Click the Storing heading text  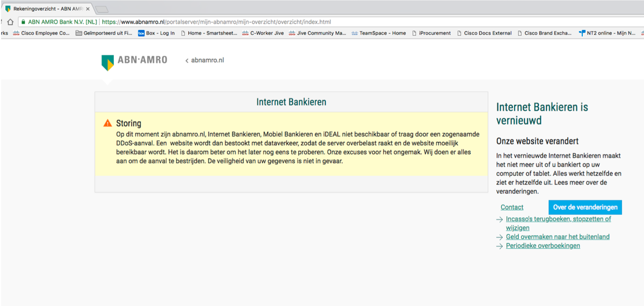[x=129, y=123]
